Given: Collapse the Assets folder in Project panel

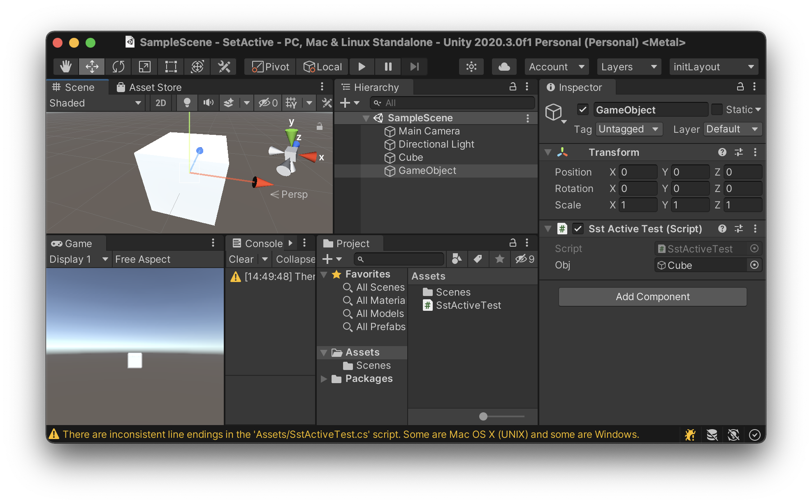Looking at the screenshot, I should pos(324,352).
